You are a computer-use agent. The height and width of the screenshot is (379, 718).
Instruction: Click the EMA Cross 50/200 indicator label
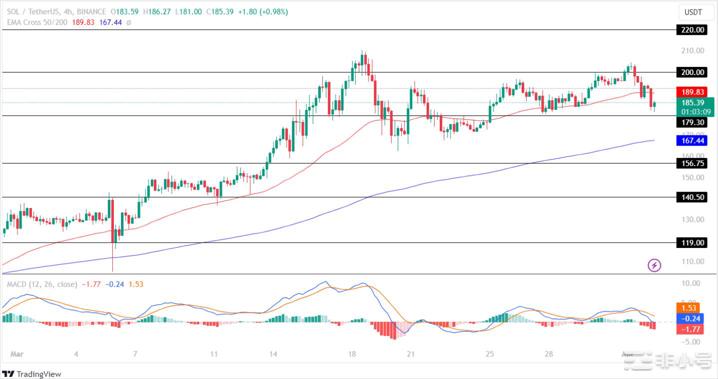(x=37, y=22)
